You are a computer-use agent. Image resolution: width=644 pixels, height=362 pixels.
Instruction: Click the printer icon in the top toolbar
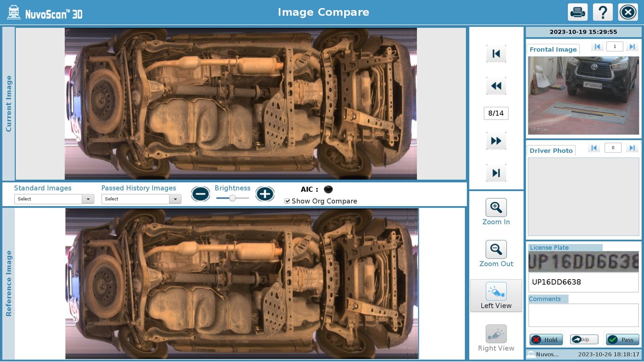tap(577, 12)
